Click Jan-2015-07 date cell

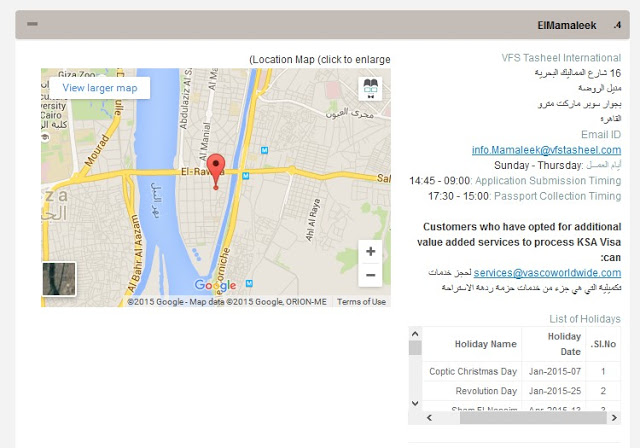[x=554, y=371]
